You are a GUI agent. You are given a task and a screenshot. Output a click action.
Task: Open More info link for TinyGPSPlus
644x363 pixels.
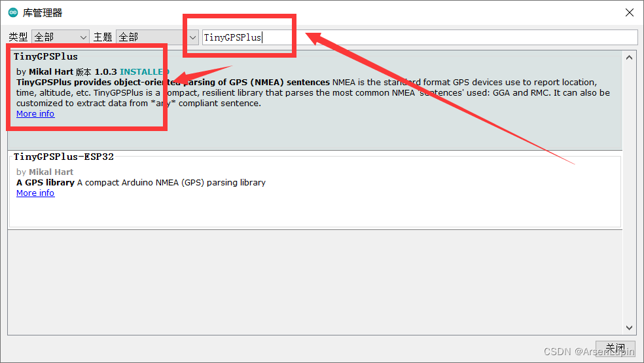[35, 114]
